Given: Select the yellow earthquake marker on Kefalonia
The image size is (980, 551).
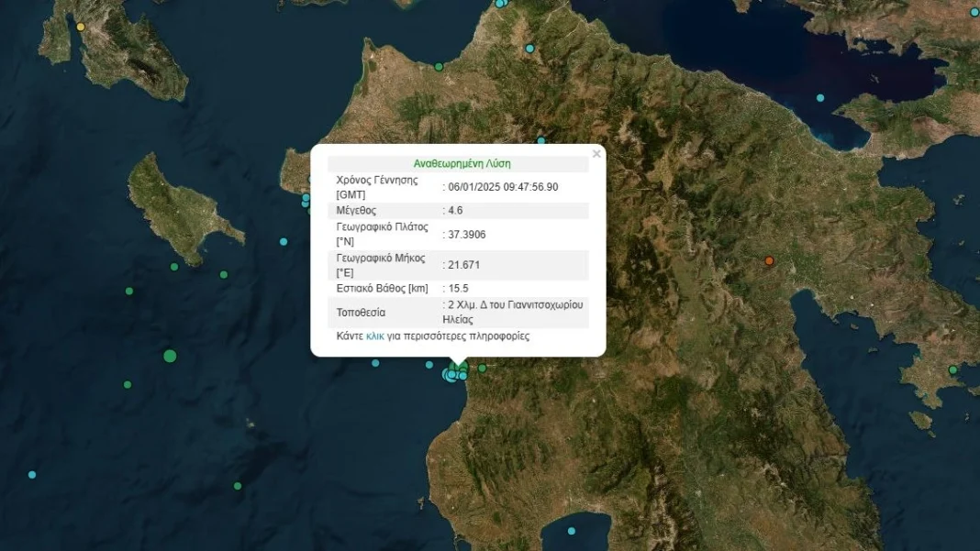Looking at the screenshot, I should [80, 27].
